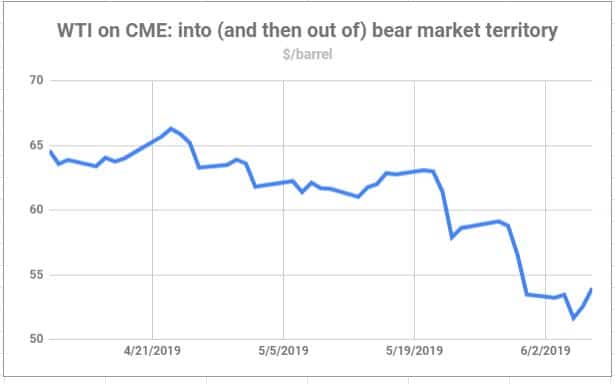
Task: Click the 70 y-axis label
Action: click(36, 80)
